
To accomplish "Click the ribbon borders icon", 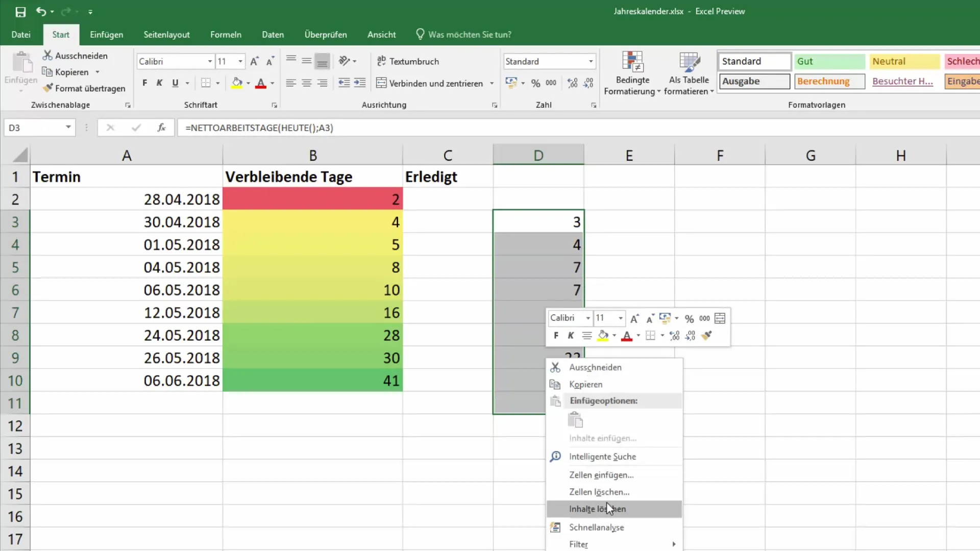I will click(206, 83).
